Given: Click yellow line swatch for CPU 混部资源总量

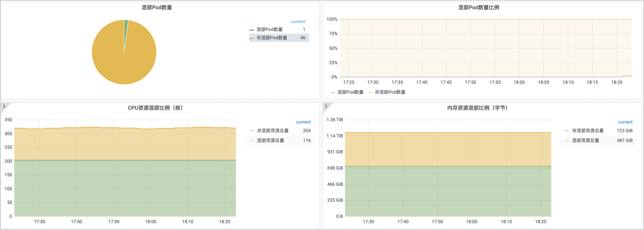Looking at the screenshot, I should (x=251, y=140).
